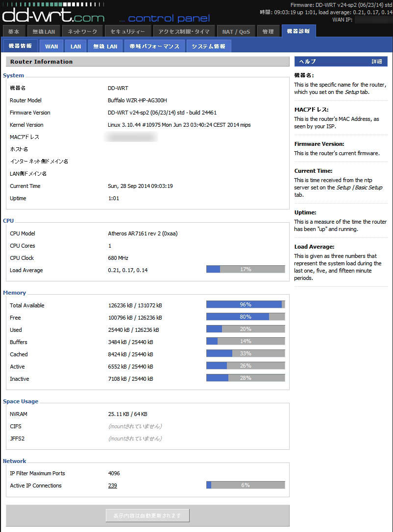Image resolution: width=393 pixels, height=532 pixels.
Task: Click the Router Information section header
Action: (147, 61)
